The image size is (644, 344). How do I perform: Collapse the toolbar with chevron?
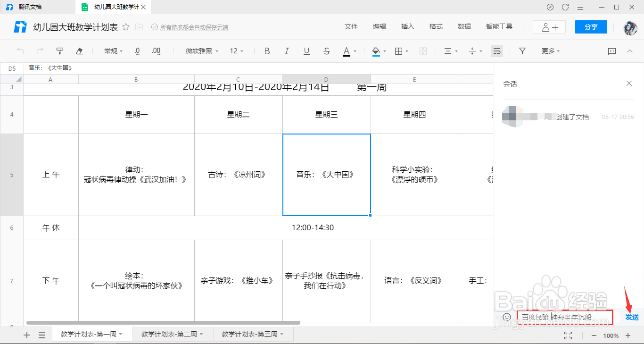[630, 51]
